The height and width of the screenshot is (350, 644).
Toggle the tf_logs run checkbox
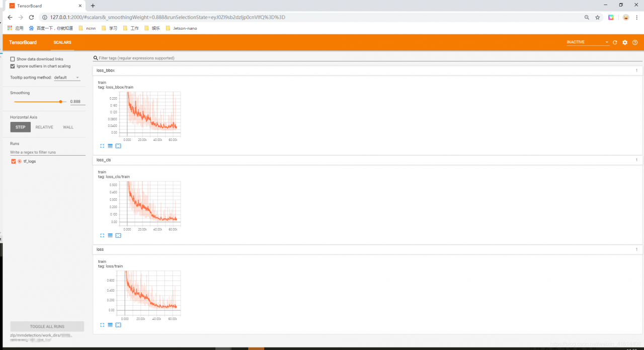[14, 161]
